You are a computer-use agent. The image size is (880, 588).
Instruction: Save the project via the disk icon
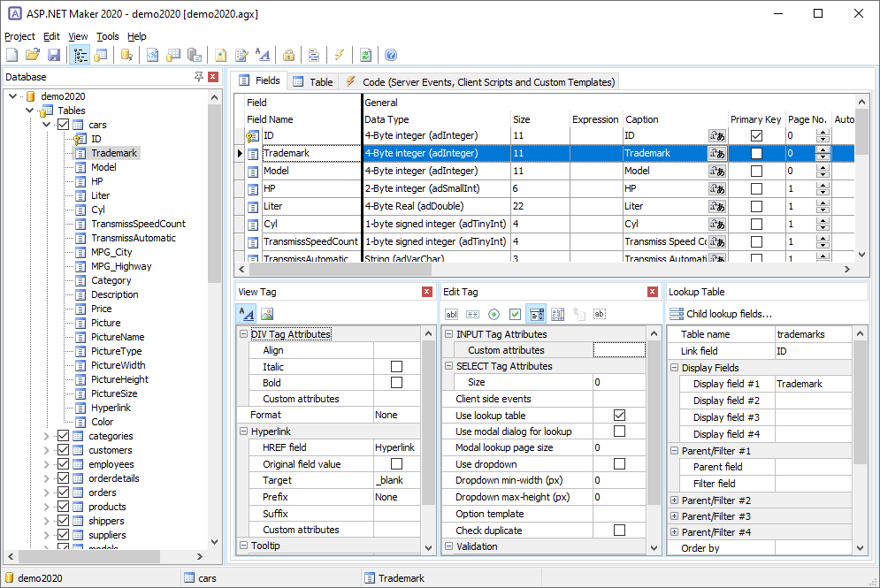54,54
